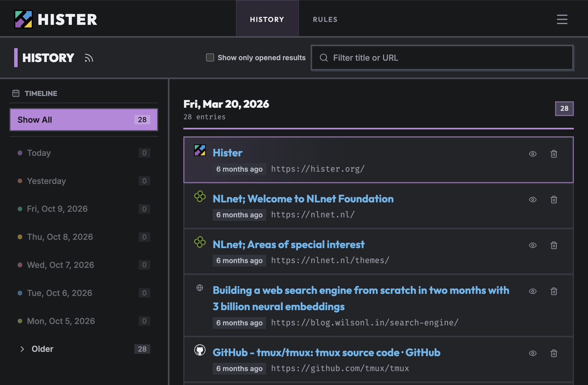The width and height of the screenshot is (588, 385).
Task: Select Show All in timeline
Action: pos(84,120)
